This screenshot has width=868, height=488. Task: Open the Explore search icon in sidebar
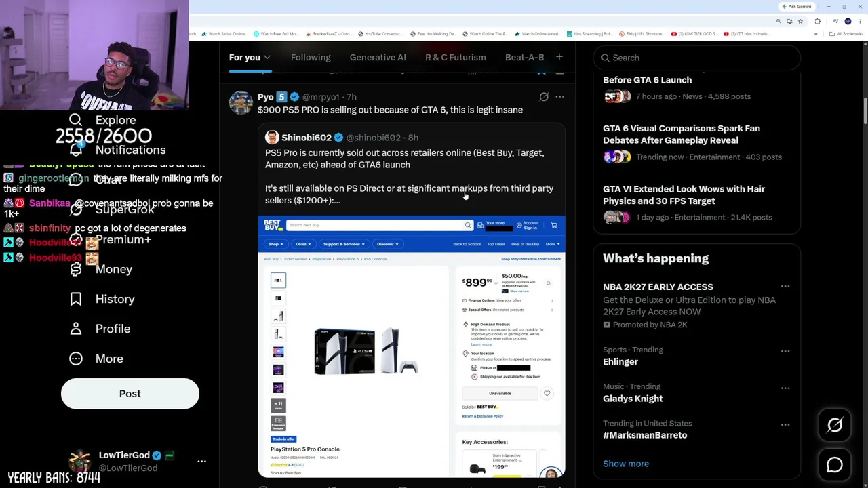click(75, 120)
